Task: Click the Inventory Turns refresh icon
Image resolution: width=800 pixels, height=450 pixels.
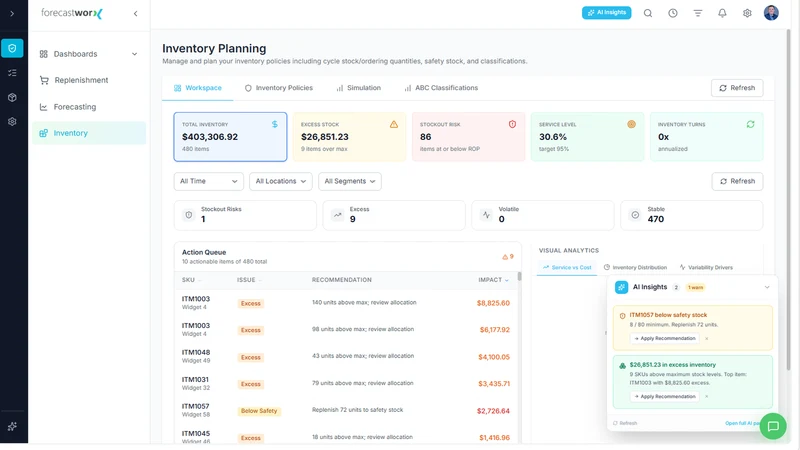Action: (751, 124)
